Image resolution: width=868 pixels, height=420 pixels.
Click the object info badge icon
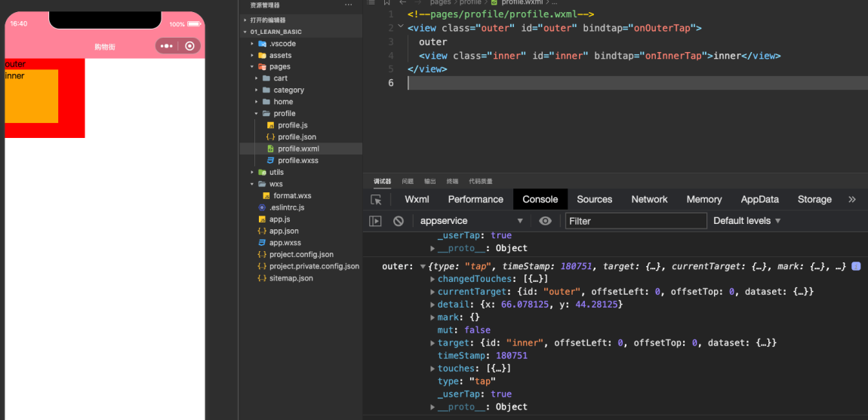click(x=856, y=266)
